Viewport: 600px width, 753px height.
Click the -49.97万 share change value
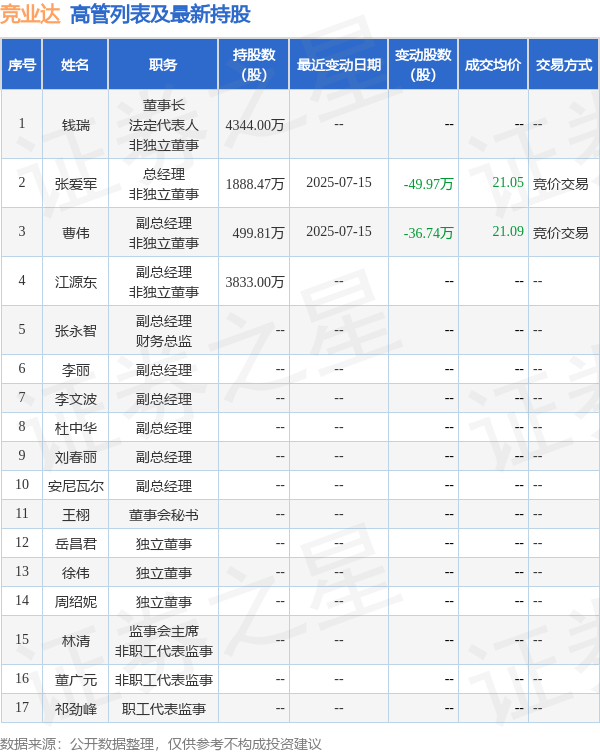(x=428, y=184)
